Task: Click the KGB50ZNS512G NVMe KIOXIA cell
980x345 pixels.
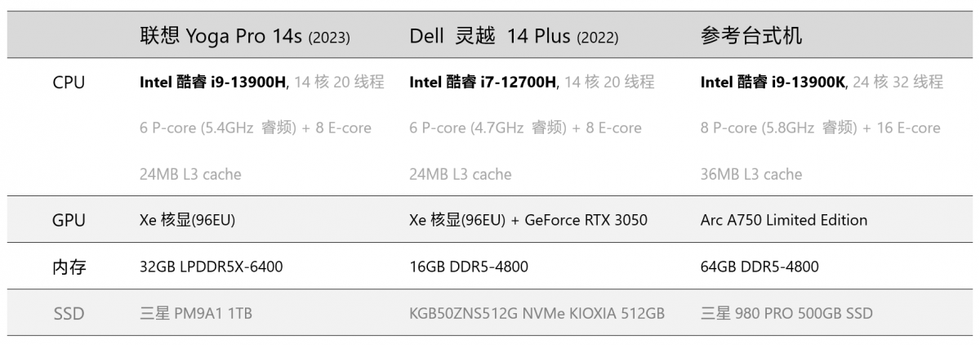Action: click(537, 313)
